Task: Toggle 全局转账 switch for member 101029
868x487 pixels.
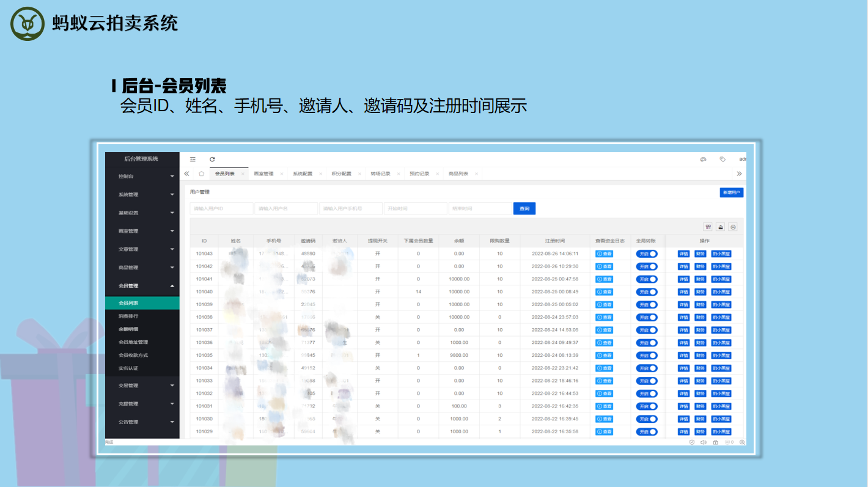Action: pos(647,432)
